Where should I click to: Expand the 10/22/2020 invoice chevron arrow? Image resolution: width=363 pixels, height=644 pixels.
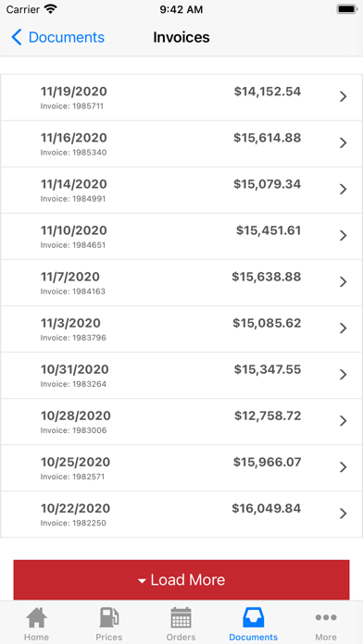click(343, 514)
